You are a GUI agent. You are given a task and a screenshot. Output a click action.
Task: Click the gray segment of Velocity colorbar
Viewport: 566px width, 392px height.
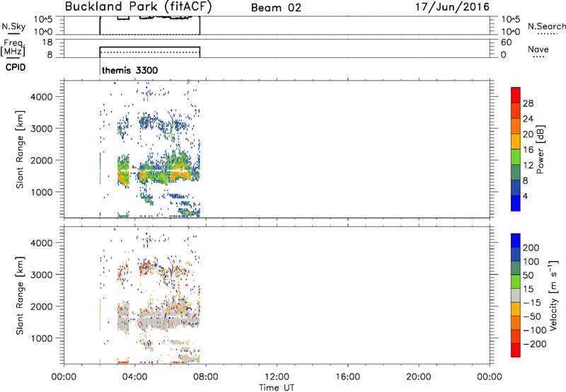click(516, 295)
